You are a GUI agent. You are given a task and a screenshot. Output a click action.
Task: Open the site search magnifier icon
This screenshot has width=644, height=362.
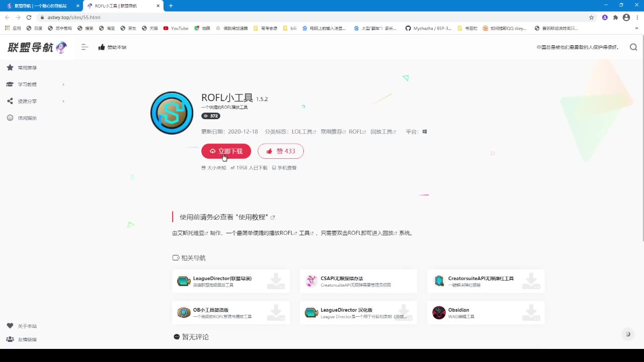(633, 47)
